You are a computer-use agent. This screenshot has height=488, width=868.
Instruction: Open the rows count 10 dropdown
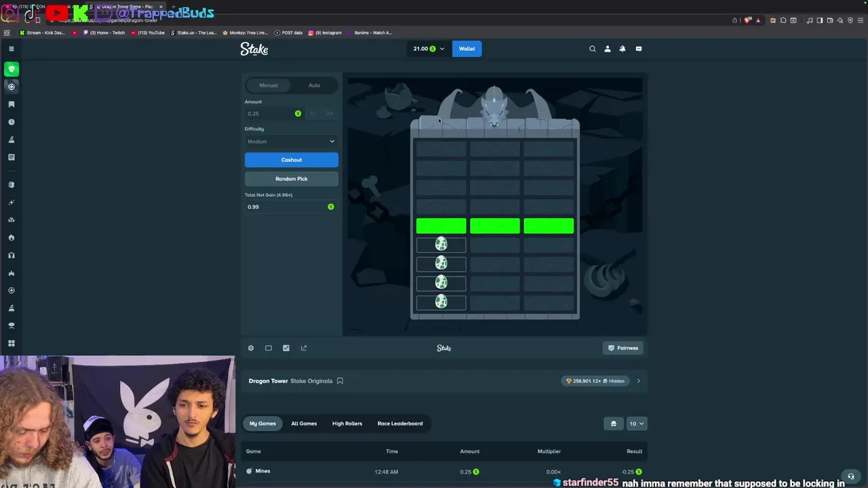[636, 424]
